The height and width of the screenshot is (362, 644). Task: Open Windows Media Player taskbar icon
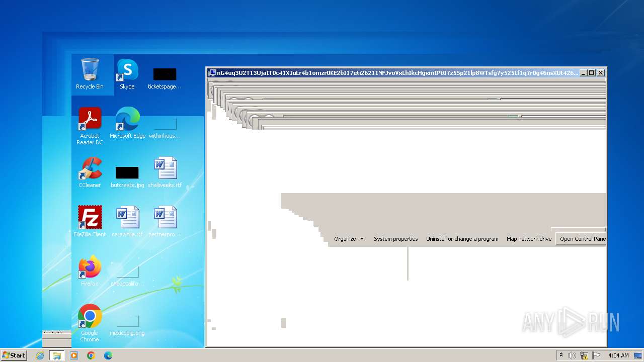point(74,355)
